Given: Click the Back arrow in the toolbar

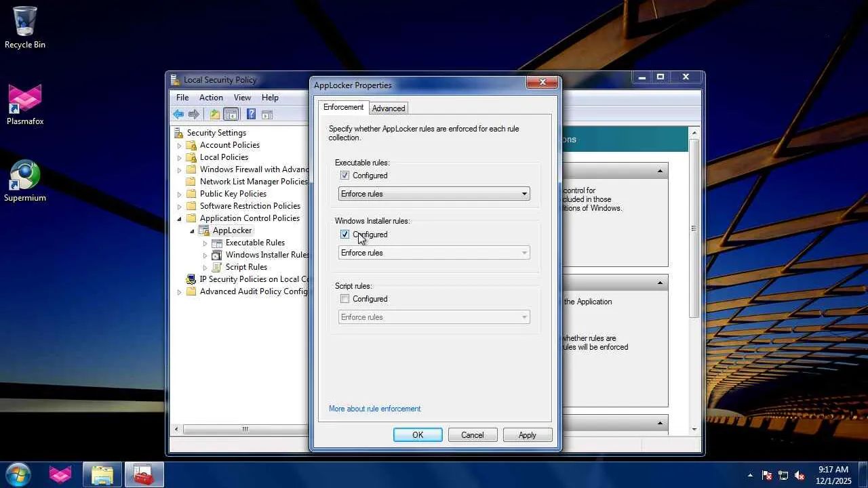Looking at the screenshot, I should [x=178, y=115].
